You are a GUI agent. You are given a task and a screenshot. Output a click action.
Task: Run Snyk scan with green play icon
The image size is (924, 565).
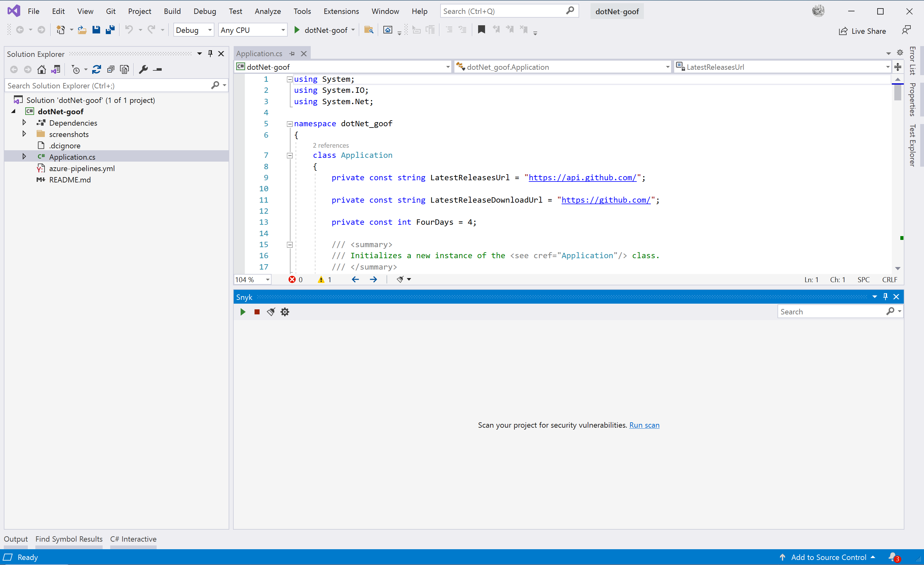[x=243, y=312]
